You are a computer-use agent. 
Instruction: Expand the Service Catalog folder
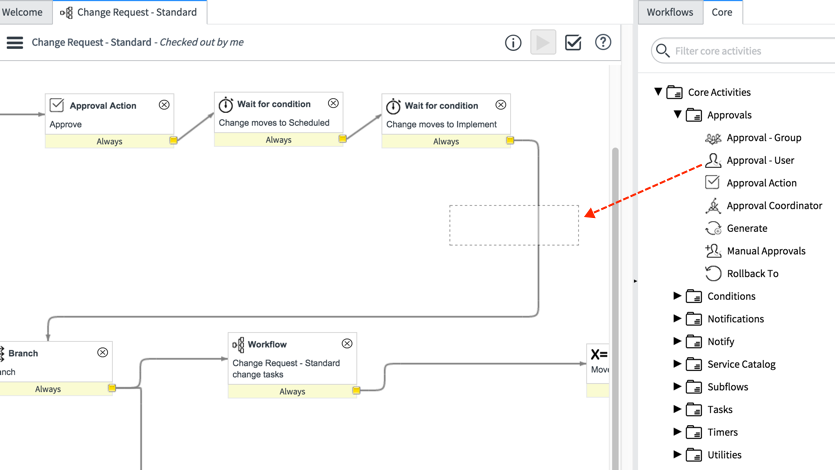(677, 364)
